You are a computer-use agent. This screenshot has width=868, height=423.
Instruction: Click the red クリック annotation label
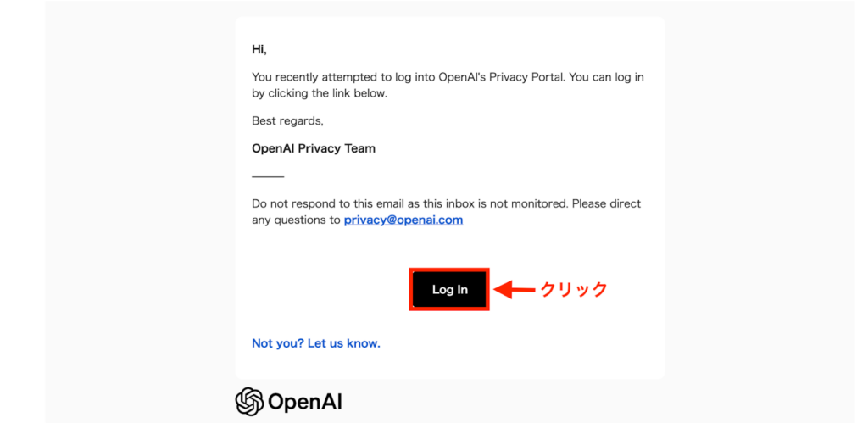pyautogui.click(x=574, y=290)
